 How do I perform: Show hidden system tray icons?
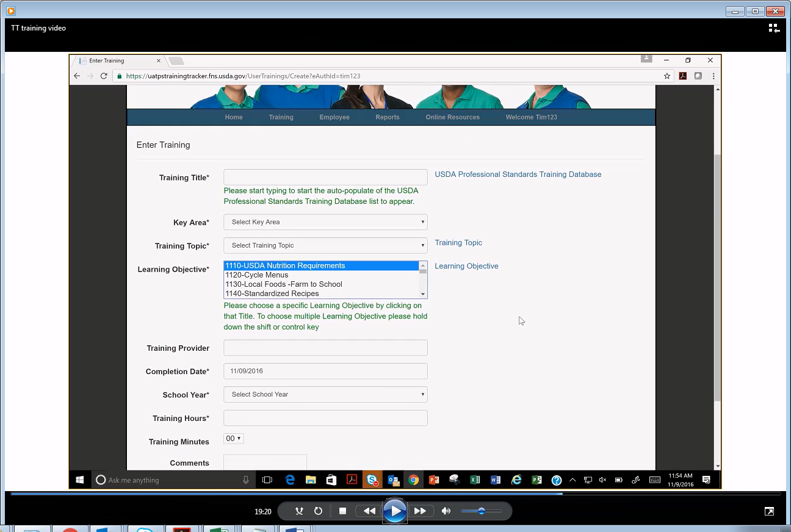pos(572,480)
